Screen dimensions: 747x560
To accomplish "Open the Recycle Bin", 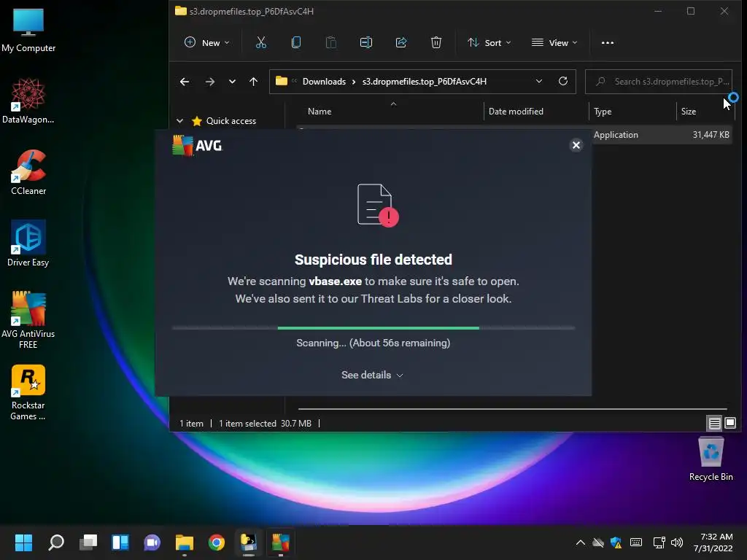I will click(711, 459).
